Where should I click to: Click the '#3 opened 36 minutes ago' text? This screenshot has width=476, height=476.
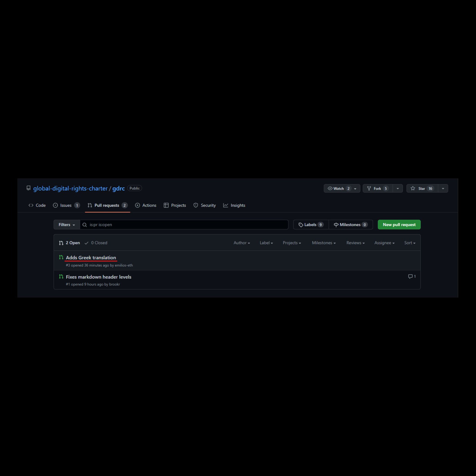87,265
